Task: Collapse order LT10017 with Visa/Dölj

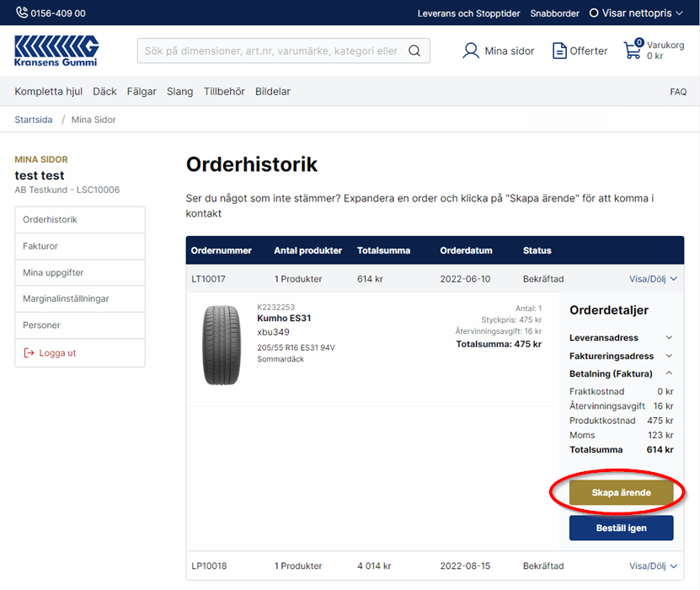Action: (653, 278)
